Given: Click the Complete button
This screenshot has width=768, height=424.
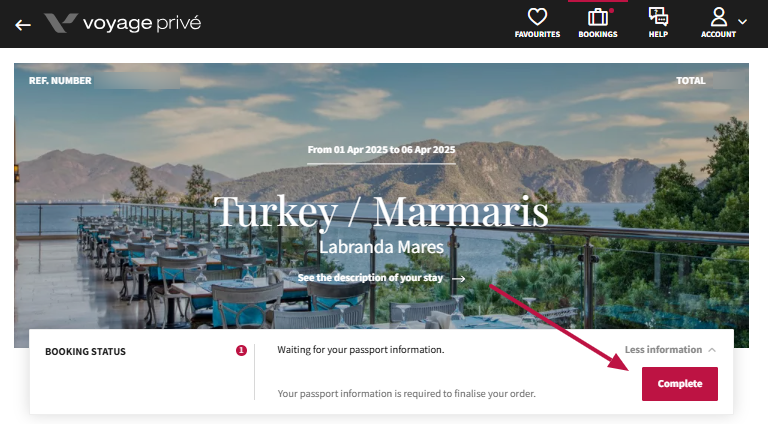Looking at the screenshot, I should pyautogui.click(x=680, y=384).
